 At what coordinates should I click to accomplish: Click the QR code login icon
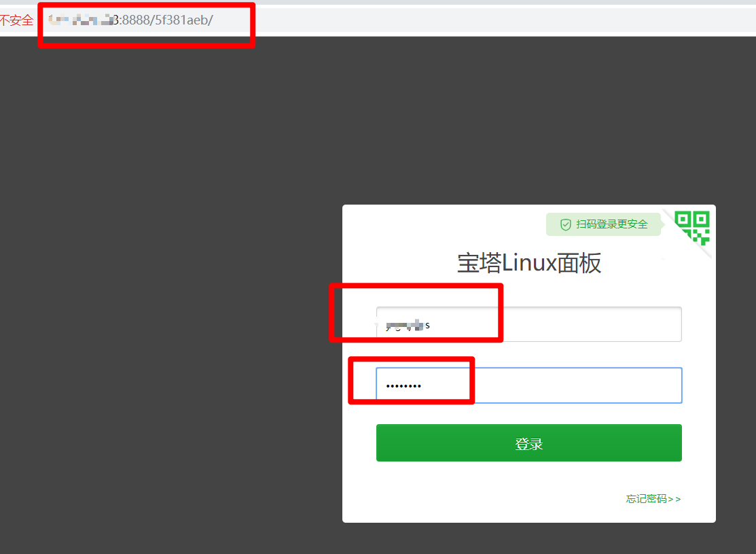[x=692, y=228]
